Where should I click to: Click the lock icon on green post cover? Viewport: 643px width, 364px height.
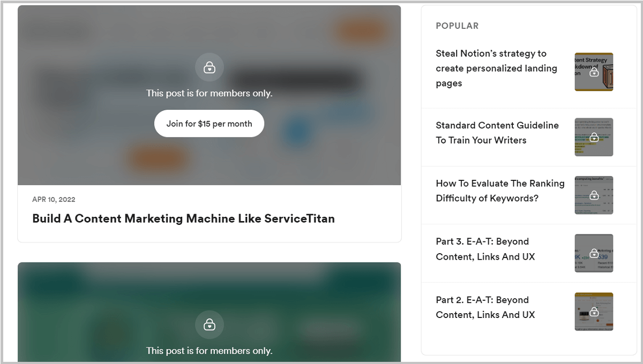click(210, 325)
